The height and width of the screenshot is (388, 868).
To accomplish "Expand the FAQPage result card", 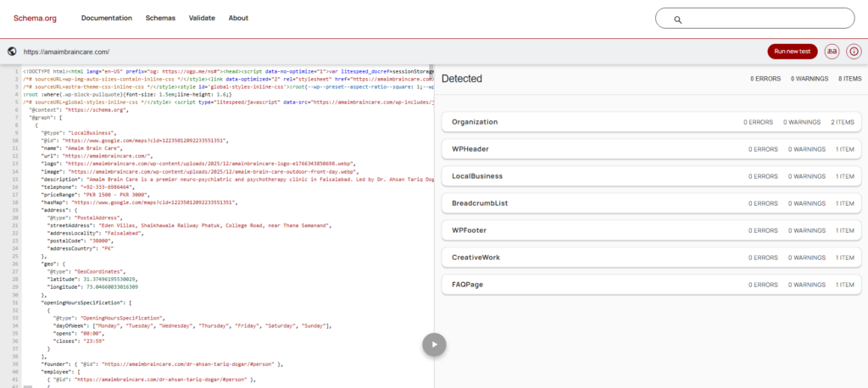I will 652,285.
